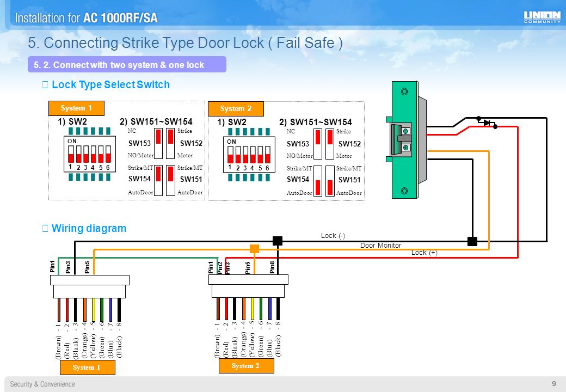Toggle the SW152 slide switch in System 2
The image size is (566, 392).
click(x=330, y=144)
